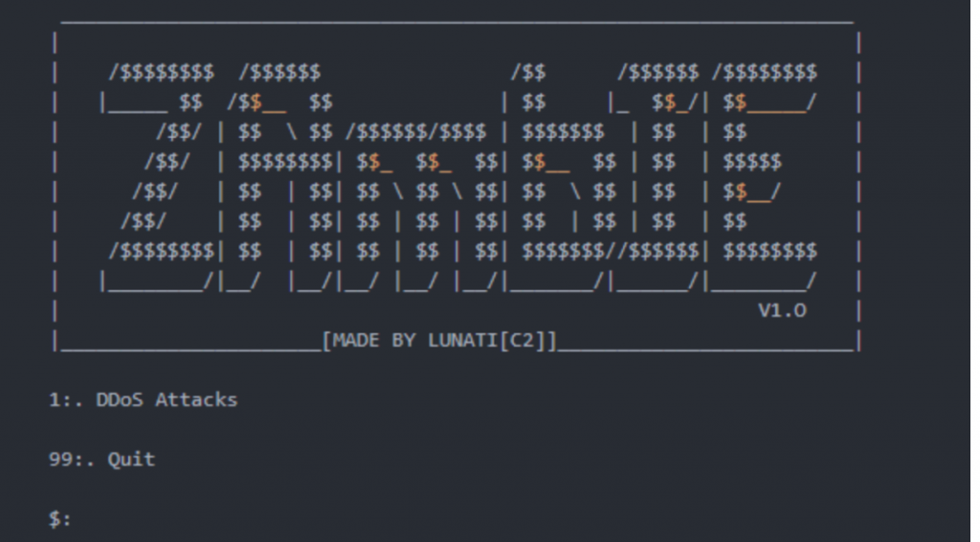Click the V1.O version label
The image size is (980, 542).
tap(782, 310)
